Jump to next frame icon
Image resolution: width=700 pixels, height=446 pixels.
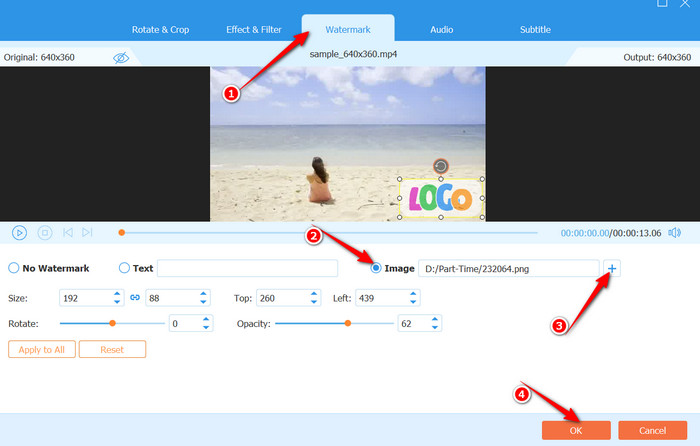[x=87, y=232]
